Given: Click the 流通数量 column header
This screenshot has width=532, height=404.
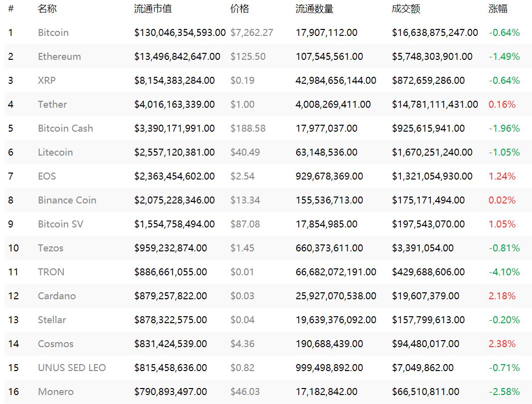Looking at the screenshot, I should click(315, 8).
